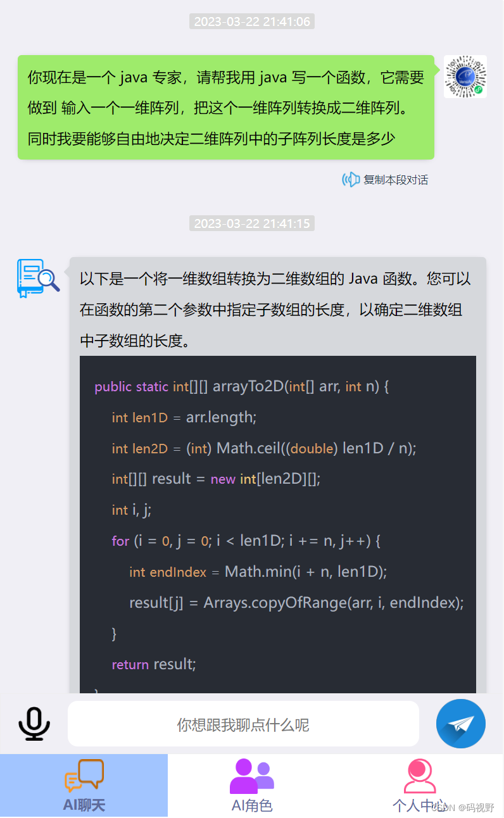
Task: Click the 'int i, j;' code line
Action: click(x=132, y=510)
